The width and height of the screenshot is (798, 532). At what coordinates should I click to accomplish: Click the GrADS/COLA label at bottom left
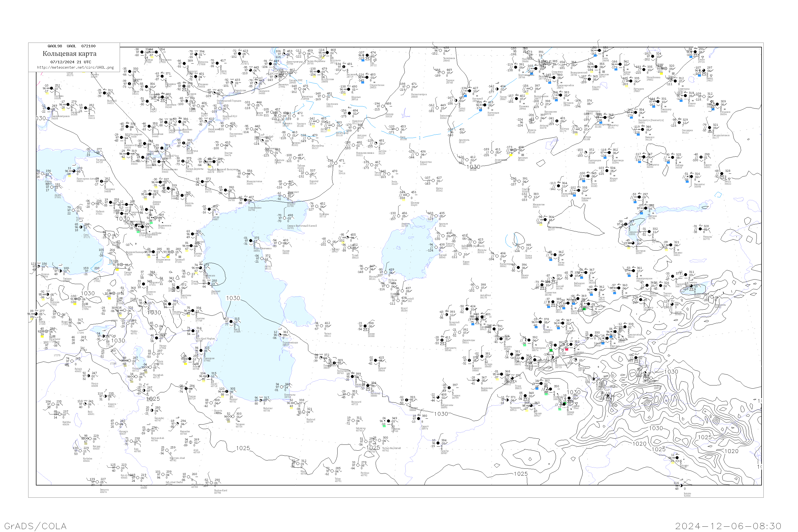coord(35,526)
